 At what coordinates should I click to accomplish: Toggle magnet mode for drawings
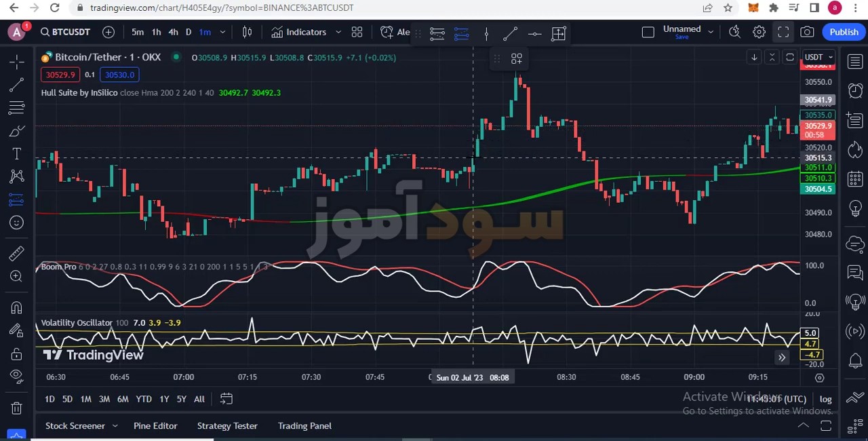point(17,307)
